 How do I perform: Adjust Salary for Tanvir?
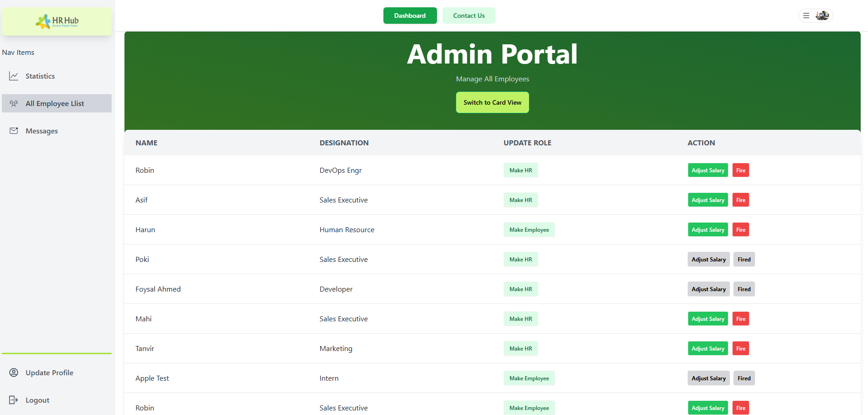point(708,348)
